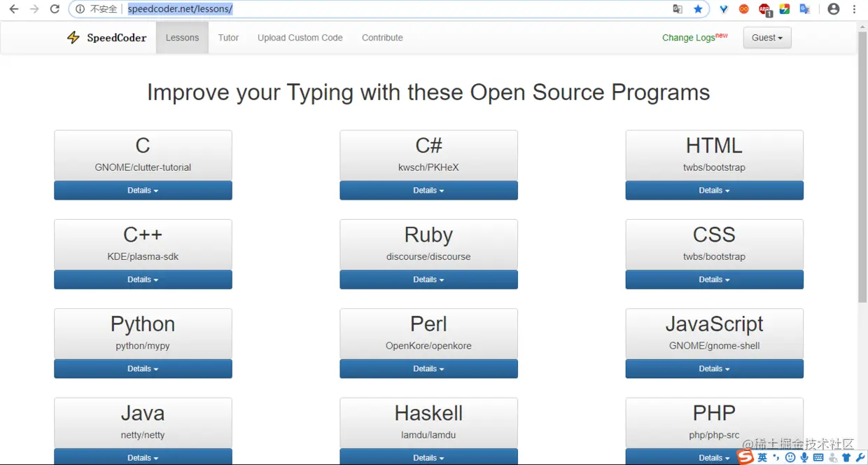
Task: Start the JavaScript lesson GNOME/gnome-shell
Action: tap(714, 333)
